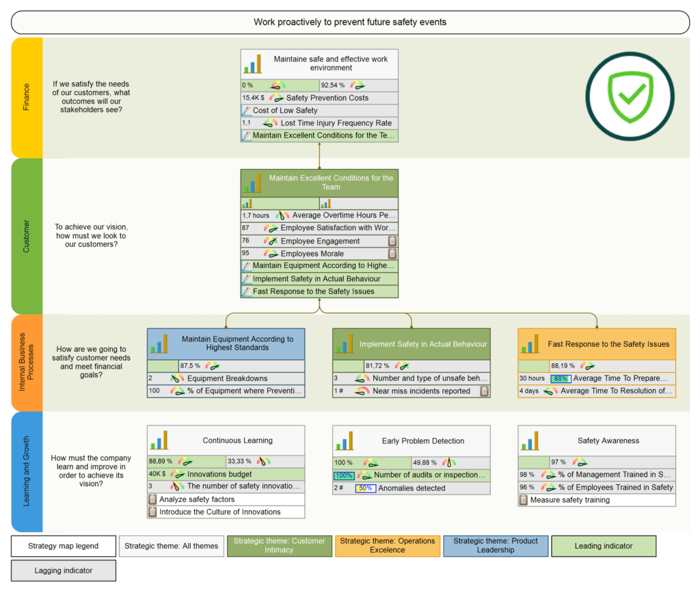
Task: Click the clipboard icon beside Employee Engagement
Action: point(392,241)
